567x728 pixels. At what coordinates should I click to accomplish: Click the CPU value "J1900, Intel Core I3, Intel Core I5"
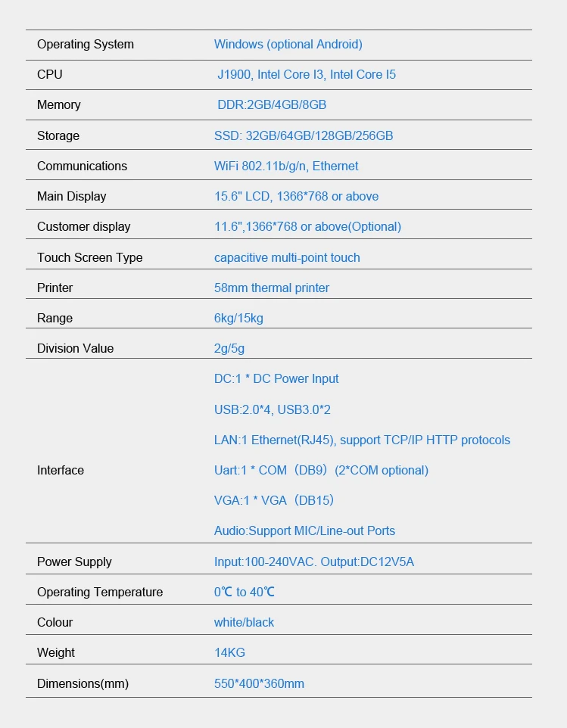pyautogui.click(x=306, y=75)
